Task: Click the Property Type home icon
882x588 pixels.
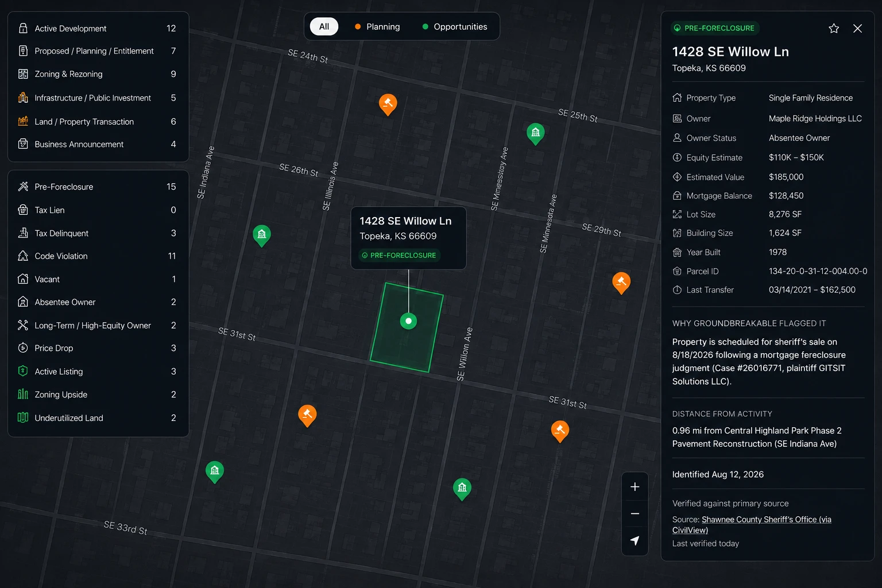Action: click(677, 98)
